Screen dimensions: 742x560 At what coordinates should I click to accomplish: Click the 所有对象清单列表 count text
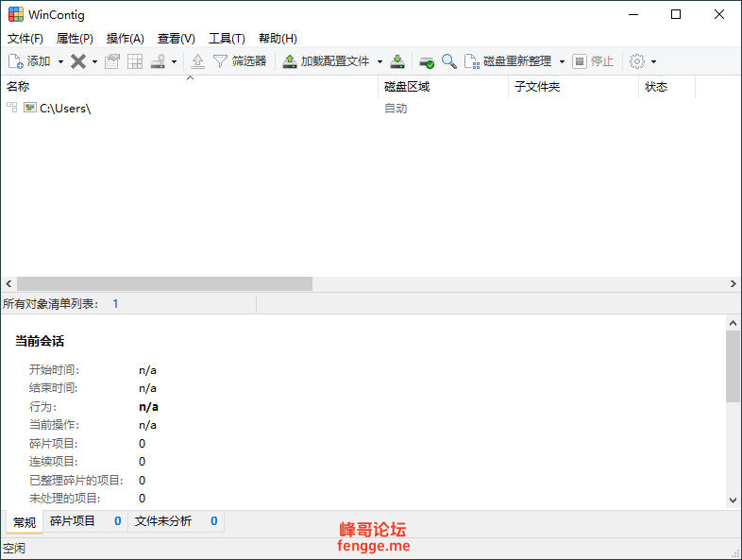click(x=60, y=304)
